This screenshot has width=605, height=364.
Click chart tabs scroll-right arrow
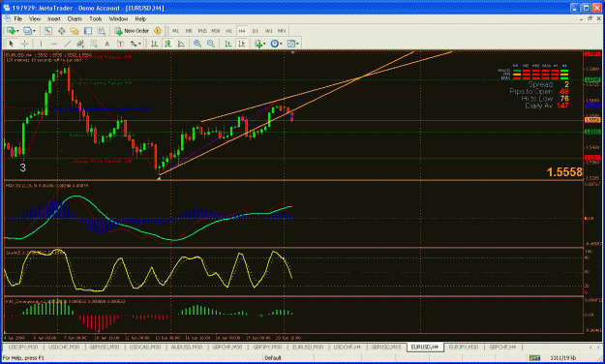[599, 348]
